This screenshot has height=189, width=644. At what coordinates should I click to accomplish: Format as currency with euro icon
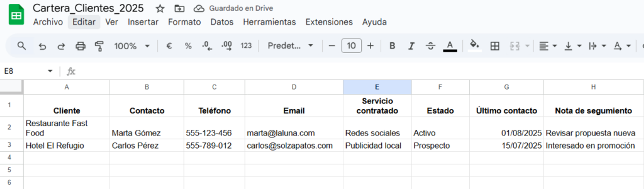tap(169, 46)
